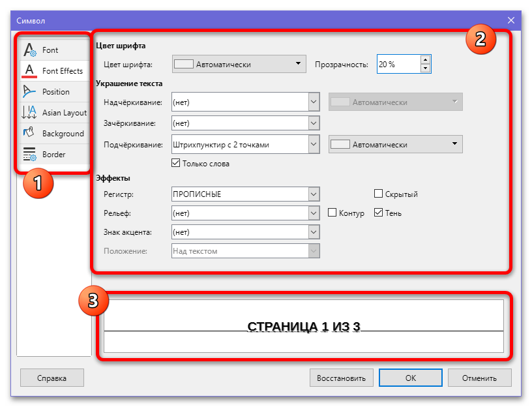
Task: Click the 'Восстановить' reset button
Action: [x=342, y=378]
